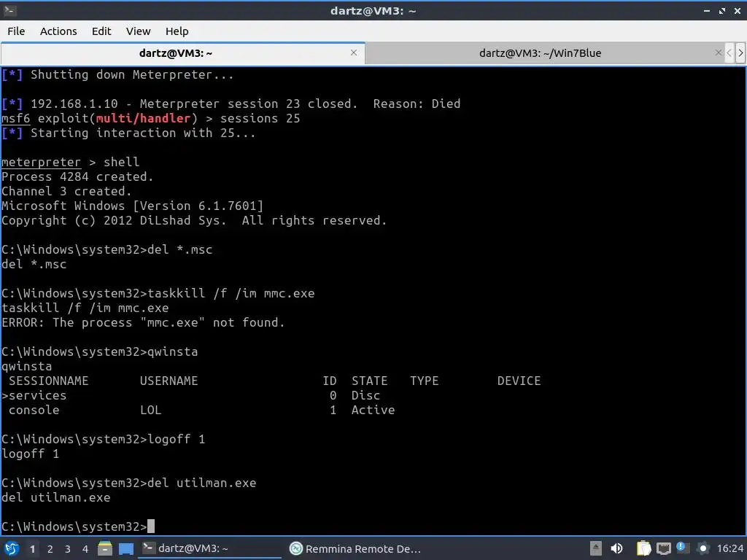Open the update notifier tray icon
Image resolution: width=747 pixels, height=560 pixels.
click(x=682, y=548)
